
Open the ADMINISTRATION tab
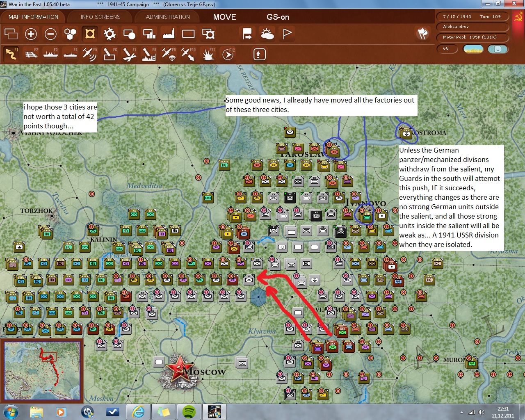point(168,17)
